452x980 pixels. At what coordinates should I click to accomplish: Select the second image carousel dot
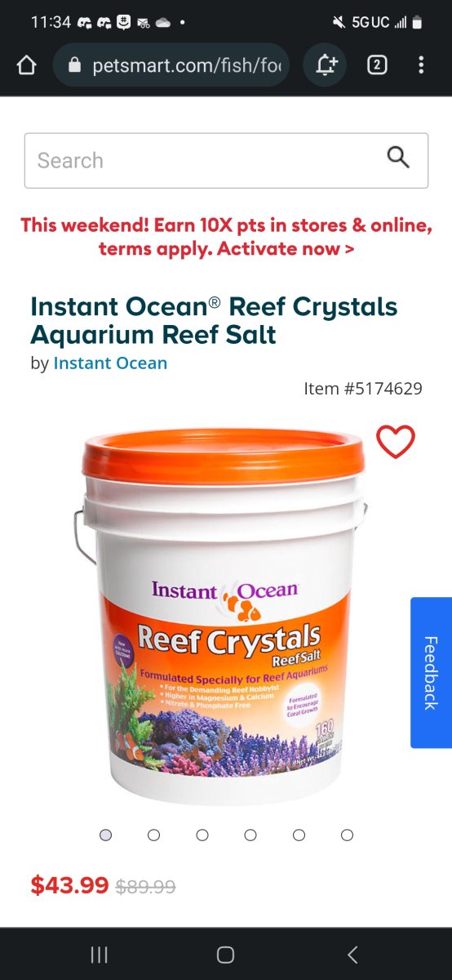coord(153,835)
